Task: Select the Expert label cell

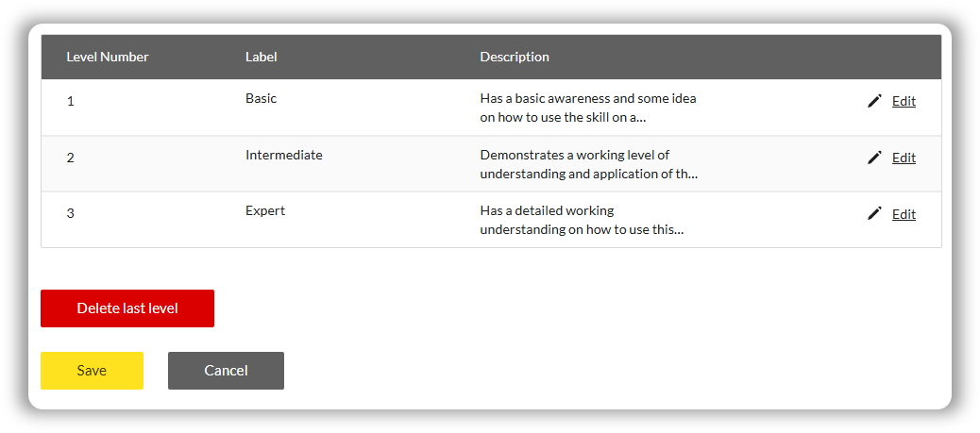Action: (265, 211)
